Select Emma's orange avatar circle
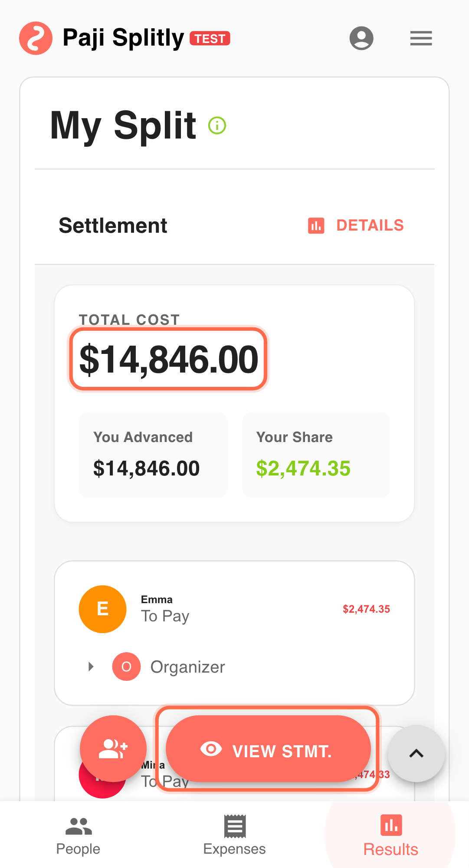 (x=102, y=609)
